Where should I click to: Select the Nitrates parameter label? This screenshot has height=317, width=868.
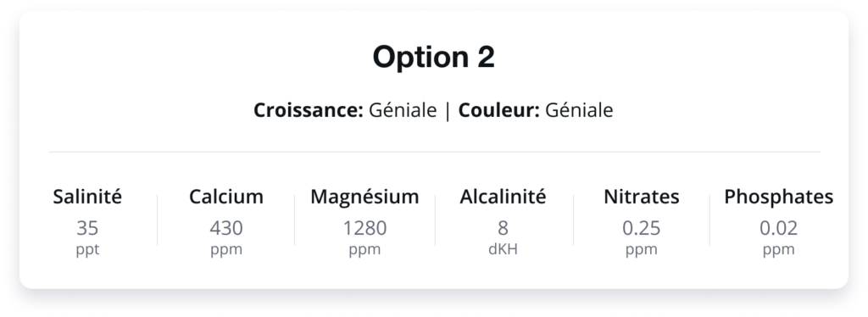[642, 197]
